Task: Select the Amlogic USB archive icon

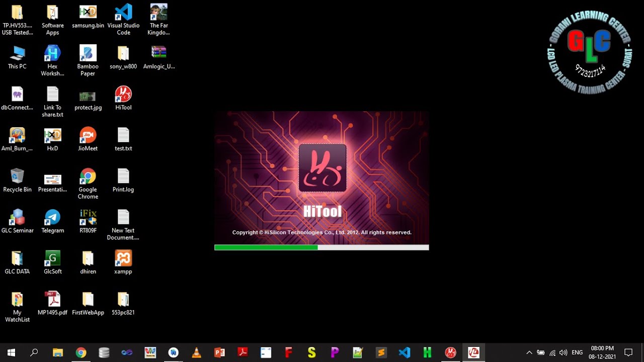Action: pos(159,57)
